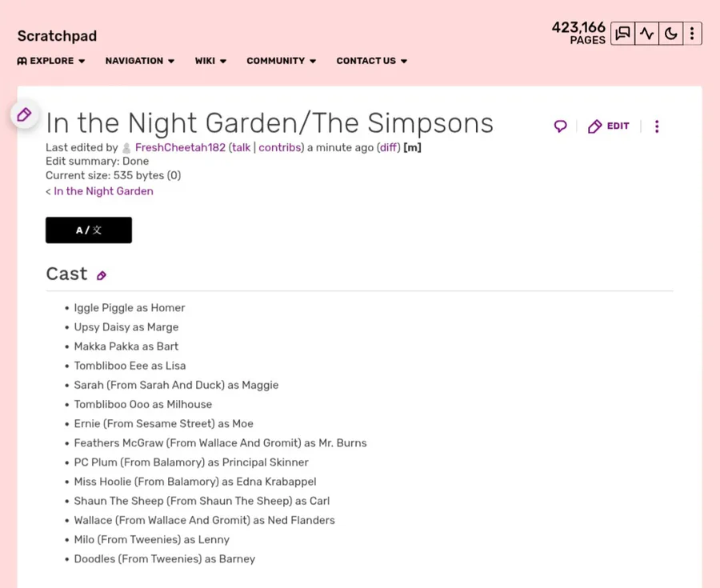Open the discussions icon in header
Viewport: 720px width, 588px height.
(x=622, y=34)
